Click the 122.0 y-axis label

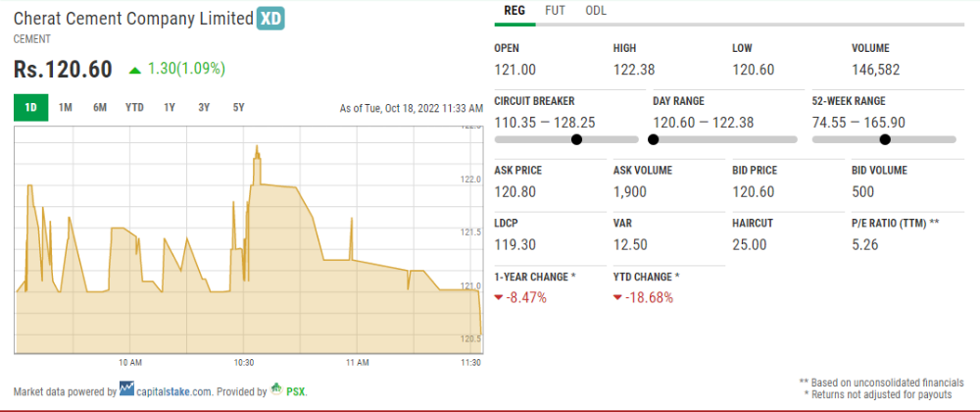click(x=469, y=180)
